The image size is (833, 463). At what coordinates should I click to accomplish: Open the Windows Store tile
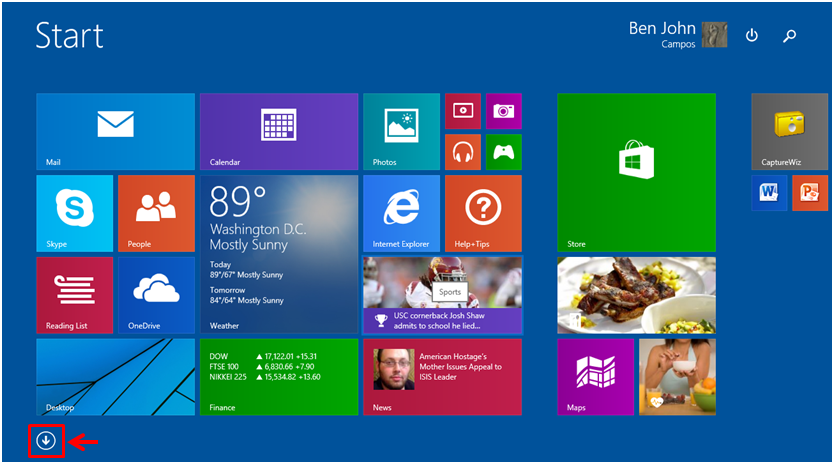636,172
